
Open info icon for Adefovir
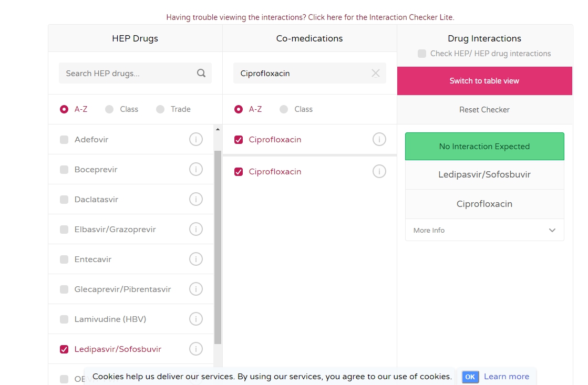pos(195,140)
